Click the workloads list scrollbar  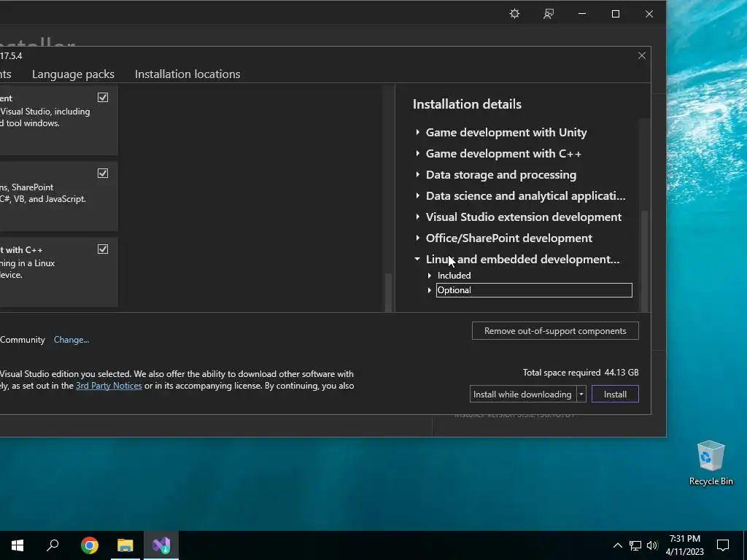click(388, 292)
